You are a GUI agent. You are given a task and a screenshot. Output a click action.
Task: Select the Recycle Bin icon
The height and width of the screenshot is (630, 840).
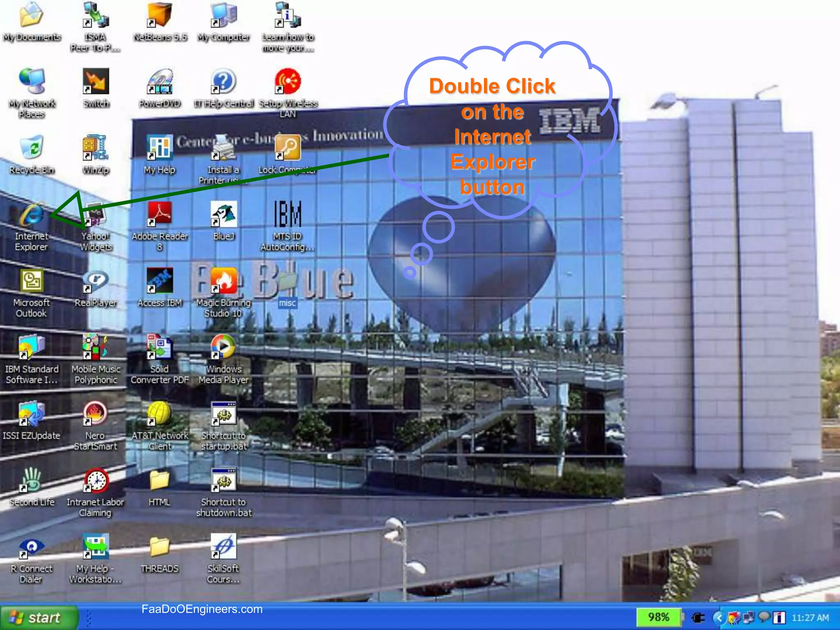point(32,148)
